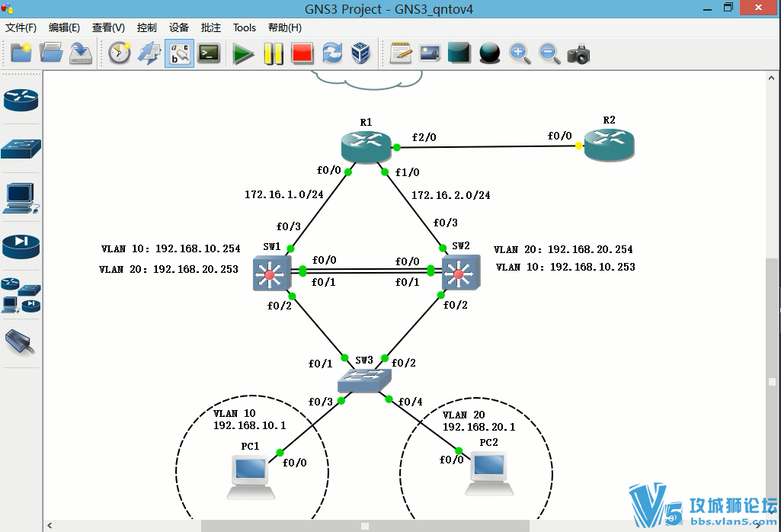Select add a link cable icon

[x=20, y=343]
